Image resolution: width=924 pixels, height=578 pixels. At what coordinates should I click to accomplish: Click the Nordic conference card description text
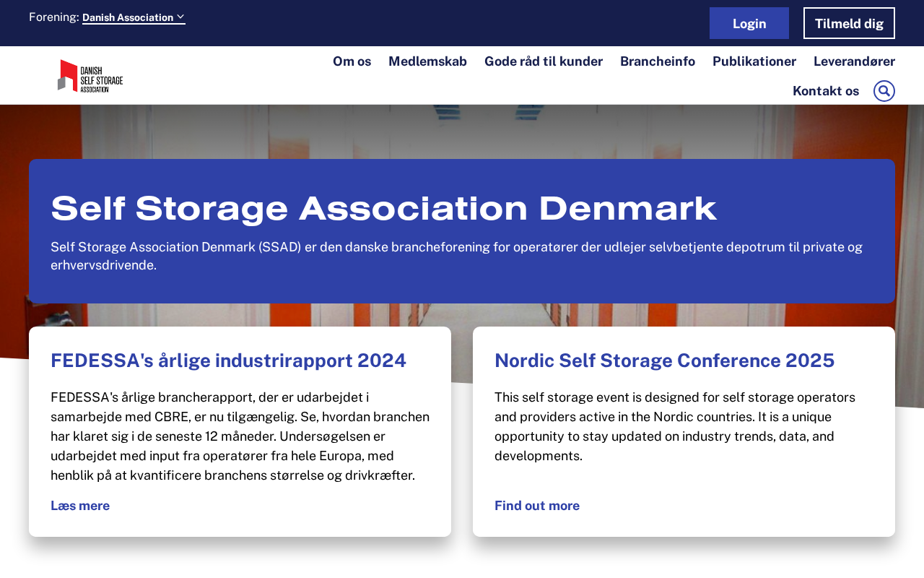674,426
